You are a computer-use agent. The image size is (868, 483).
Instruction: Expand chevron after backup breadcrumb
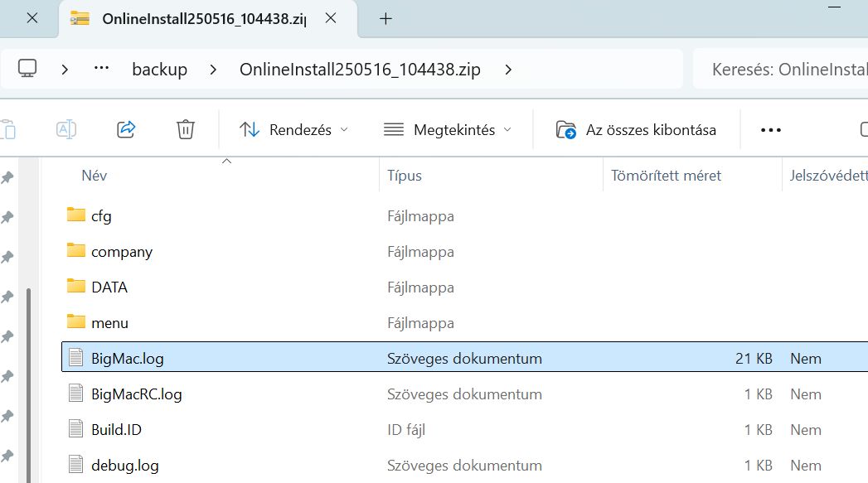pos(213,69)
